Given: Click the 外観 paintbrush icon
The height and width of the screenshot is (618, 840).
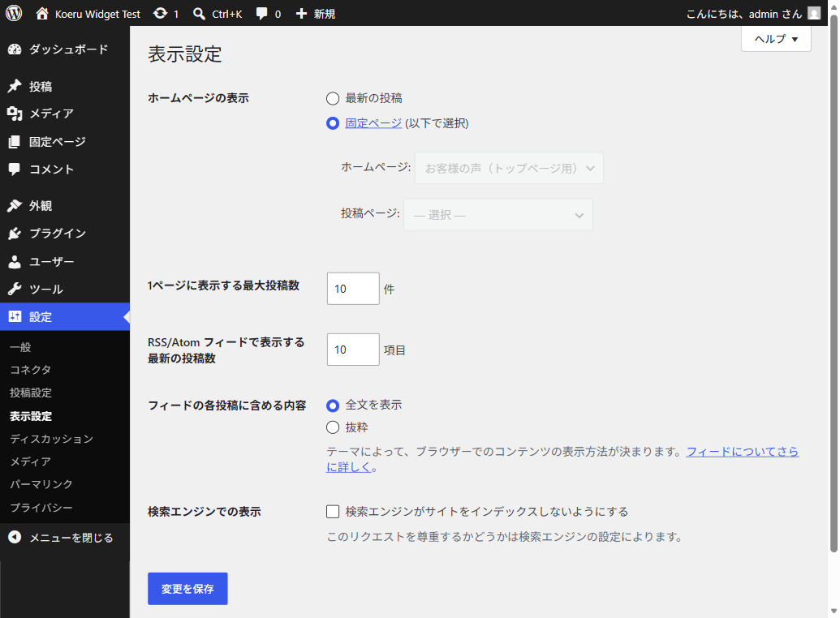Looking at the screenshot, I should [x=15, y=206].
